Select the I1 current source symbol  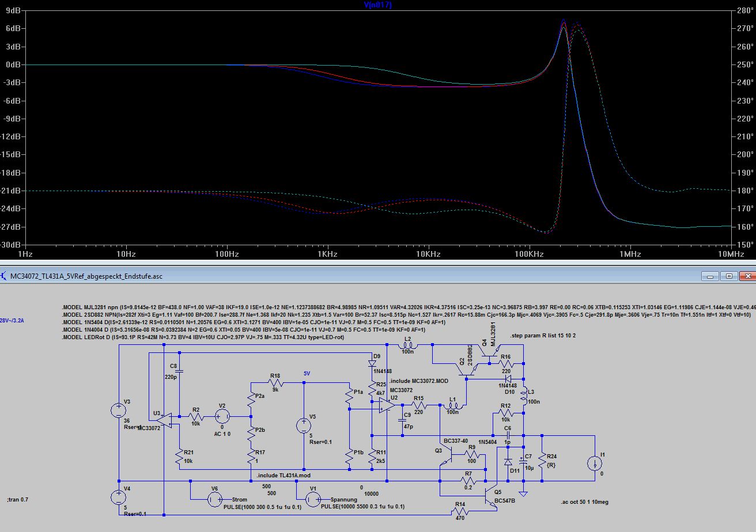[x=594, y=463]
